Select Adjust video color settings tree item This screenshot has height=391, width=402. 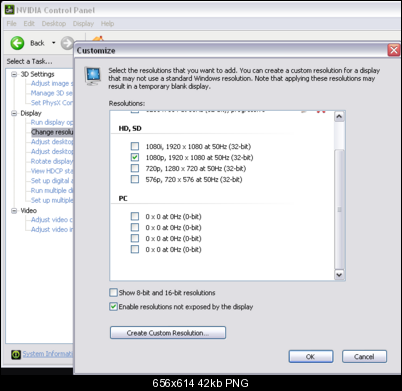[52, 220]
